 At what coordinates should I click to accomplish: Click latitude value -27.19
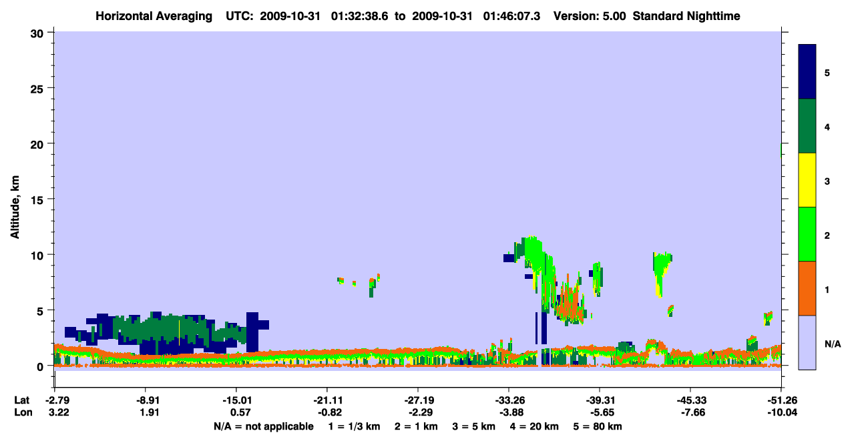click(417, 400)
